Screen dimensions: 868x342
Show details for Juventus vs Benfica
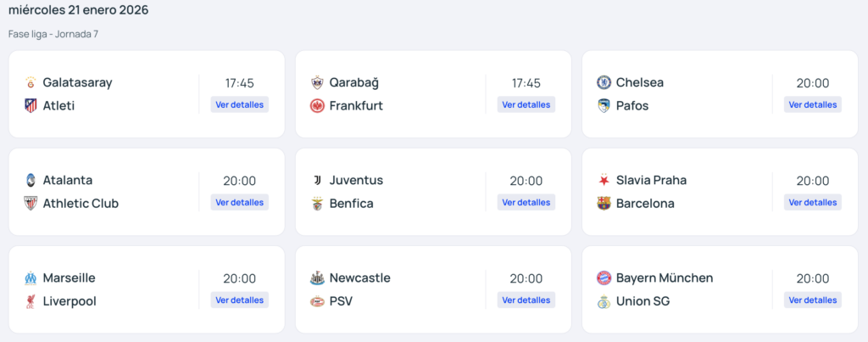[x=526, y=203]
